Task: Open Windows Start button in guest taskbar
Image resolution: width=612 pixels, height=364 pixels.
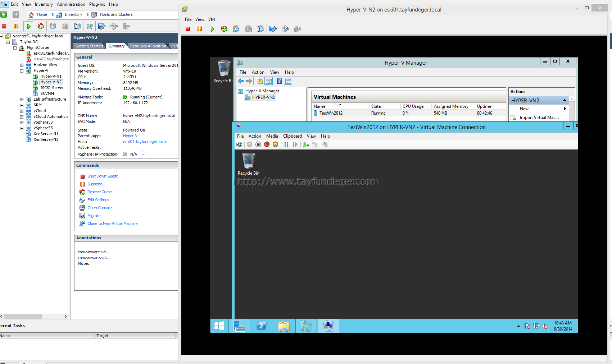Action: point(219,326)
